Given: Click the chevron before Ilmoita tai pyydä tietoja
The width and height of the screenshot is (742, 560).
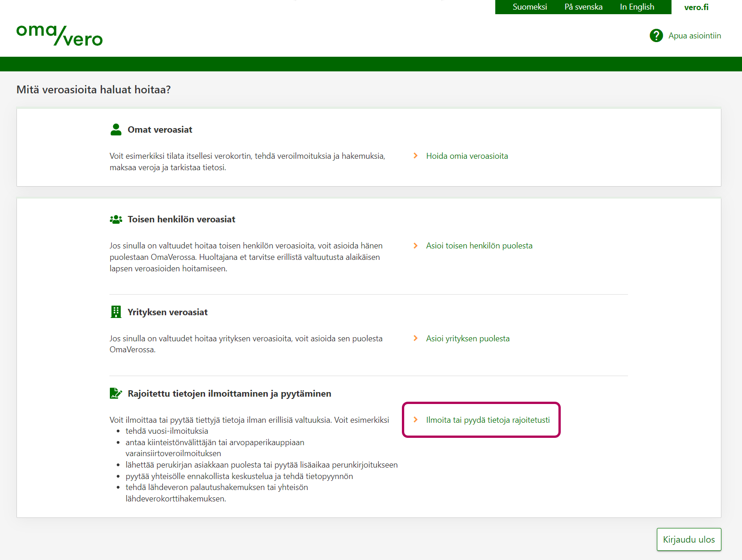Looking at the screenshot, I should 416,420.
